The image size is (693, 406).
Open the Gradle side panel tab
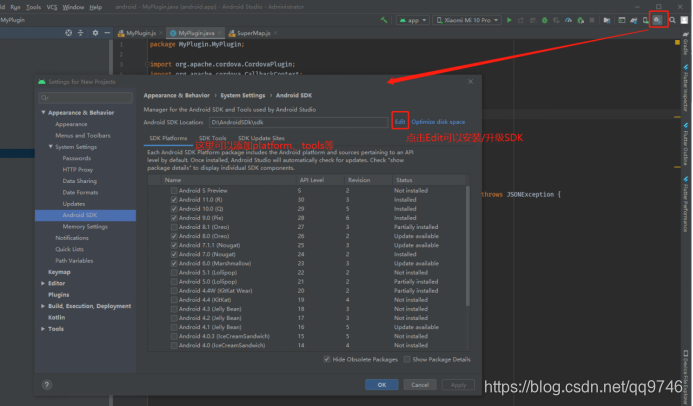tap(685, 44)
